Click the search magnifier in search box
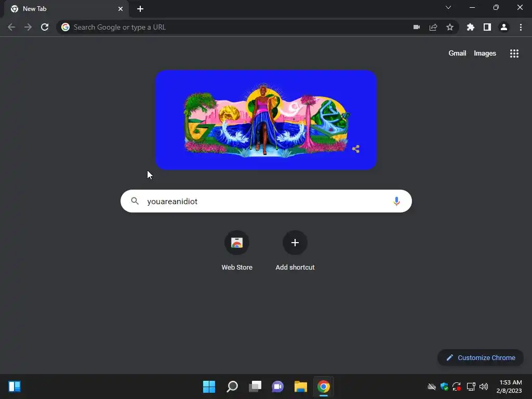The image size is (532, 399). pos(135,201)
